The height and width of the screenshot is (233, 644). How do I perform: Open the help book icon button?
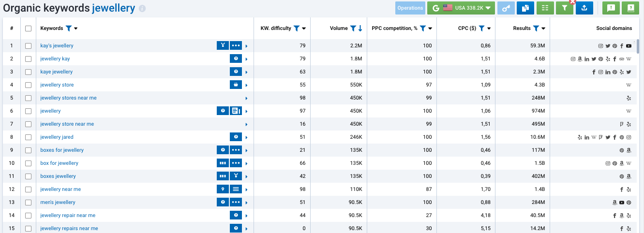click(630, 8)
